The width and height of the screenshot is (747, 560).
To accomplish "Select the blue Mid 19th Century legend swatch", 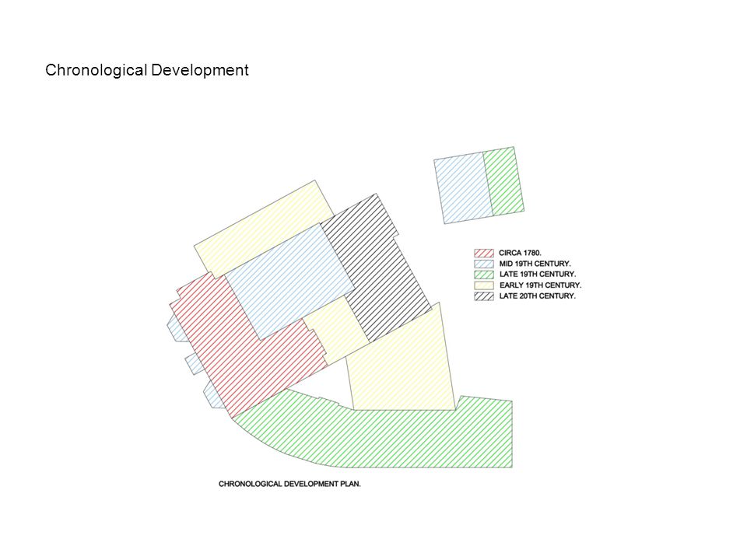I will pyautogui.click(x=483, y=264).
